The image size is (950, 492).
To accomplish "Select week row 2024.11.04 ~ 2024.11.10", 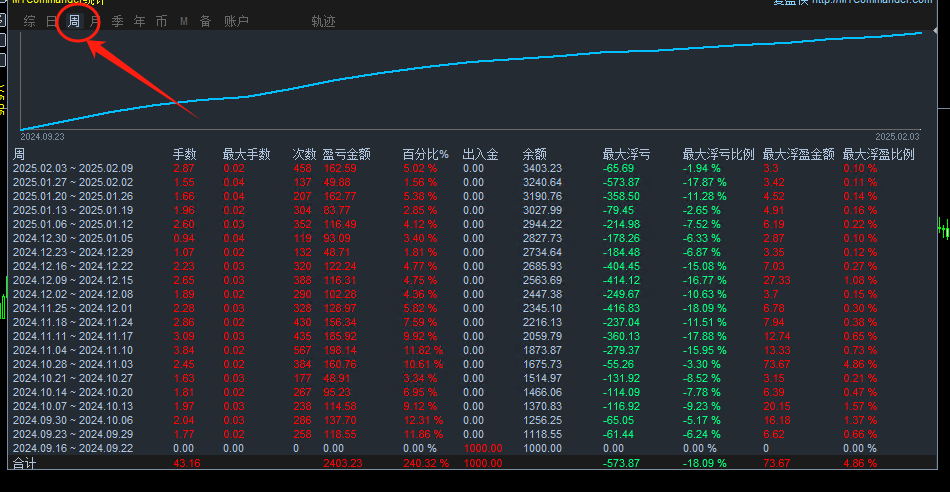I will click(x=474, y=350).
